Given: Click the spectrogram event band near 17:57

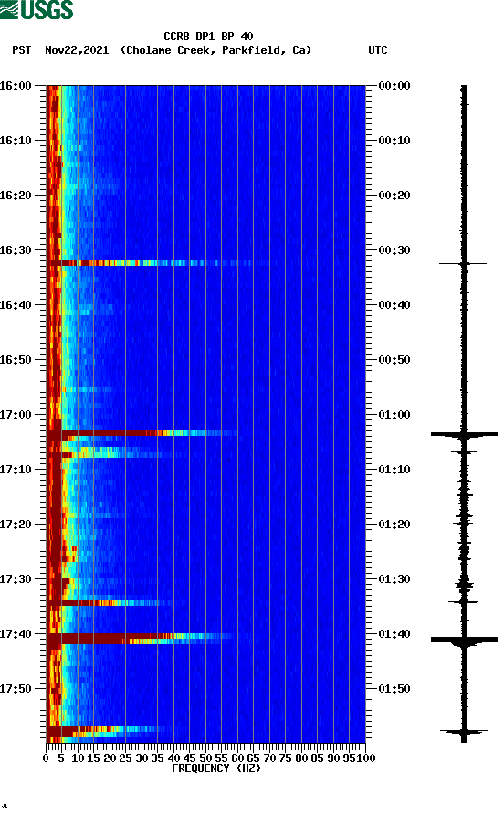Looking at the screenshot, I should (x=107, y=732).
